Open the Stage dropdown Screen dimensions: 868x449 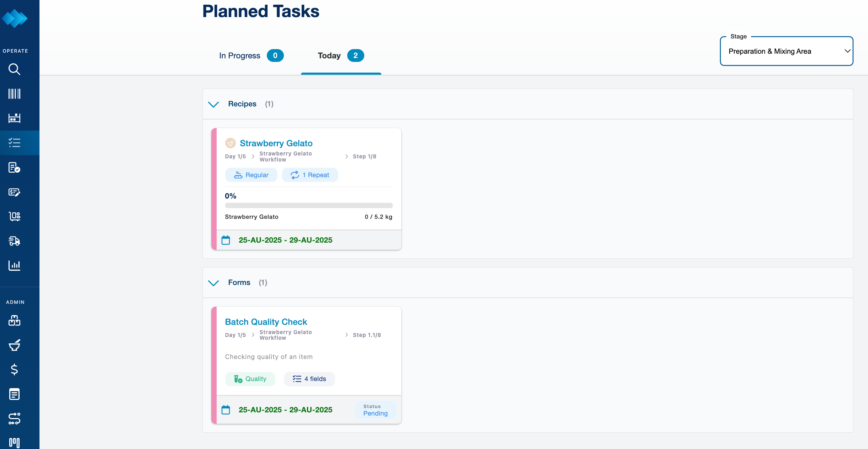786,51
